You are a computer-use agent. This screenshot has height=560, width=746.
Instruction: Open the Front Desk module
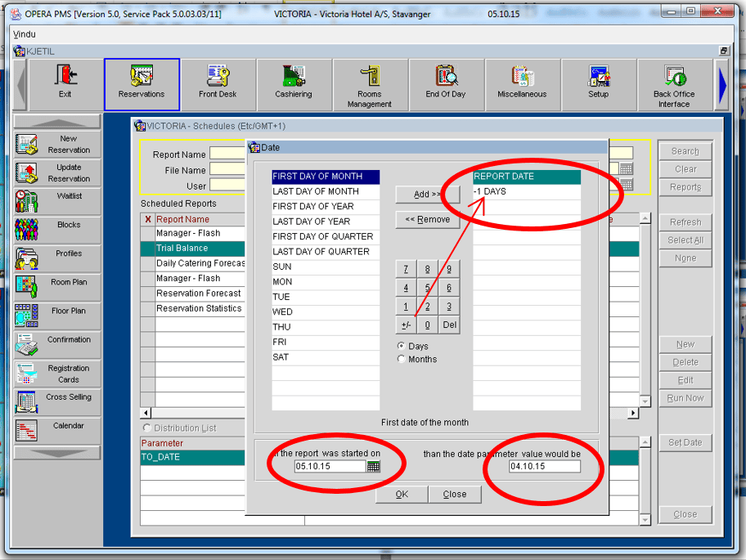pos(218,84)
